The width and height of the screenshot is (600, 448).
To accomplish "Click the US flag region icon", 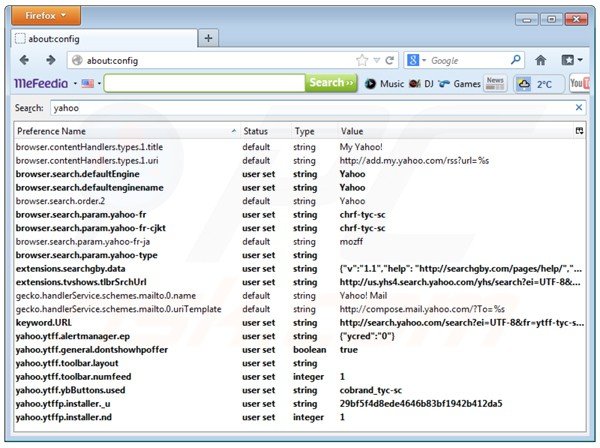I will (x=88, y=83).
